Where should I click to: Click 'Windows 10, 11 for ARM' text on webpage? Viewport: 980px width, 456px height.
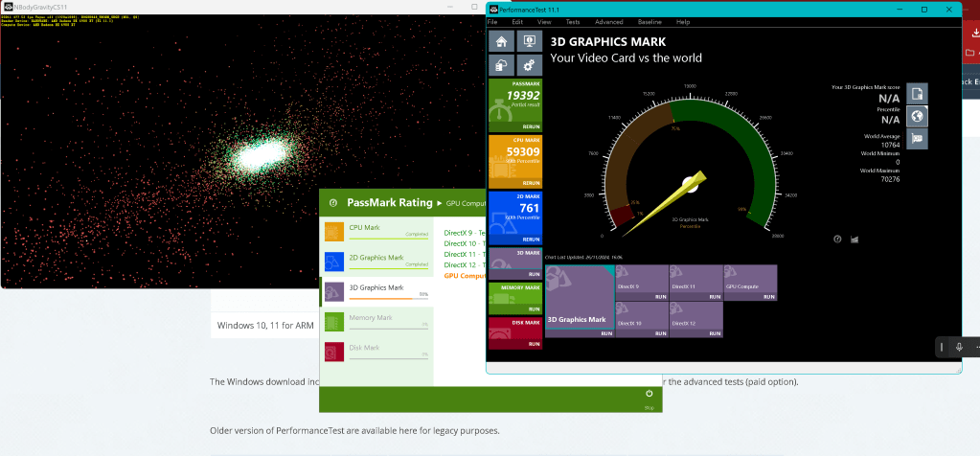tap(265, 326)
